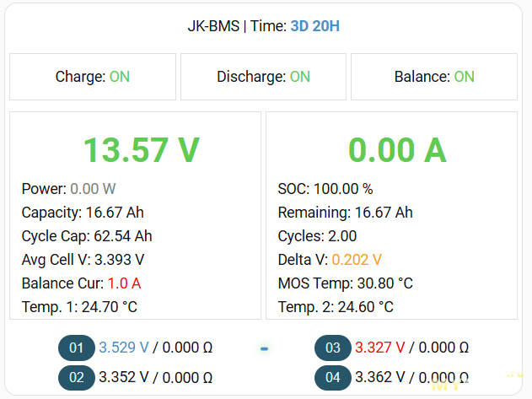Click the cell 02 badge
The height and width of the screenshot is (399, 532).
point(76,377)
